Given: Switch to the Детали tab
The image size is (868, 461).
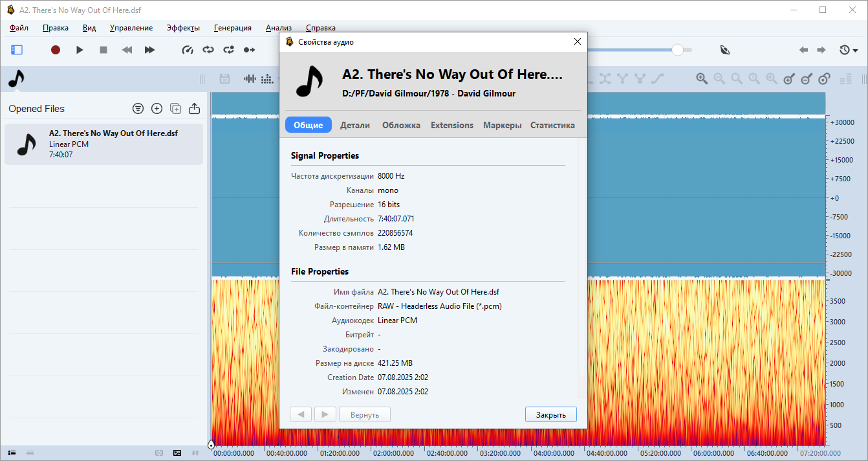Looking at the screenshot, I should click(355, 125).
